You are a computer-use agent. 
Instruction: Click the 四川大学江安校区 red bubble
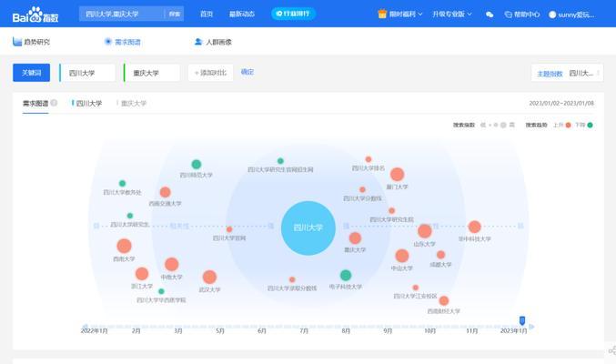click(416, 288)
